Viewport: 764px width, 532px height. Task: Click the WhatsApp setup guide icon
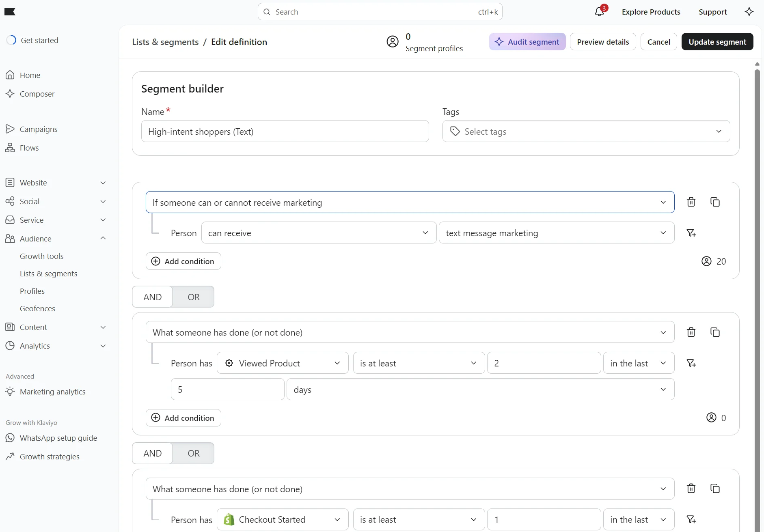pos(10,438)
